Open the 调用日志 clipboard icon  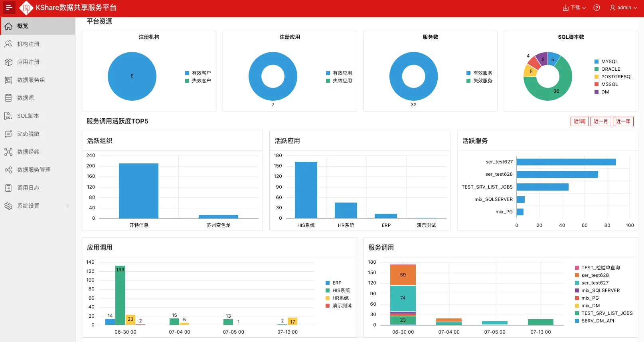[8, 188]
